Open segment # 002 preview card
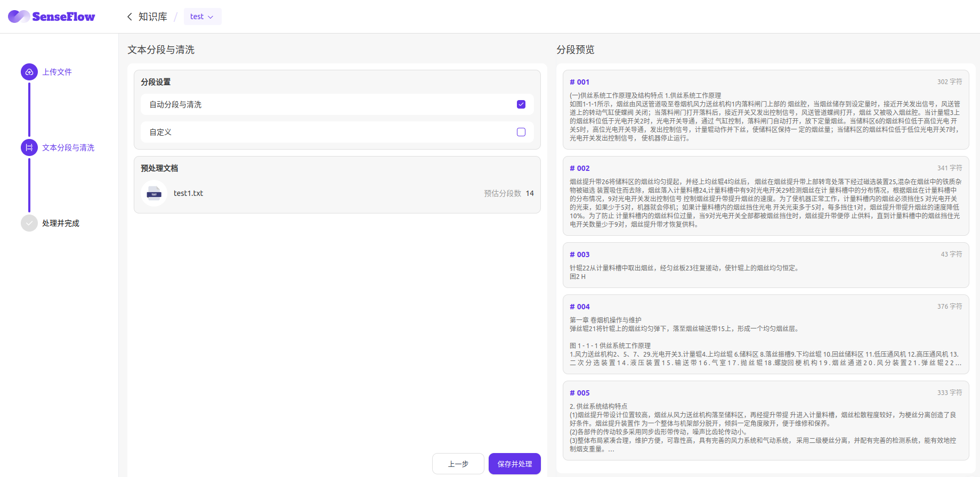980x477 pixels. 766,196
